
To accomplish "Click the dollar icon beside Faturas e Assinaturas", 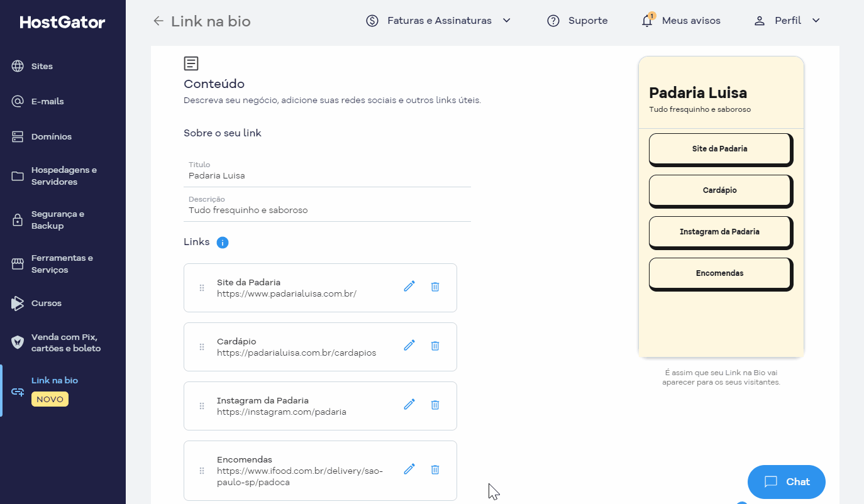I will tap(372, 21).
